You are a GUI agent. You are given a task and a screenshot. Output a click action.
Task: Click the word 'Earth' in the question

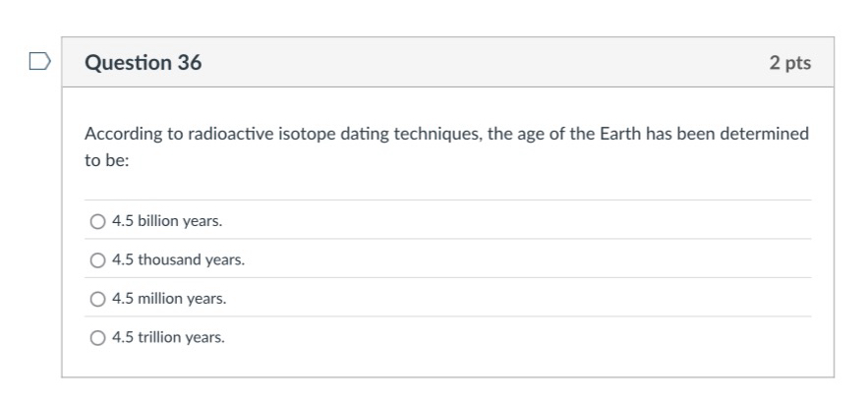tap(619, 134)
